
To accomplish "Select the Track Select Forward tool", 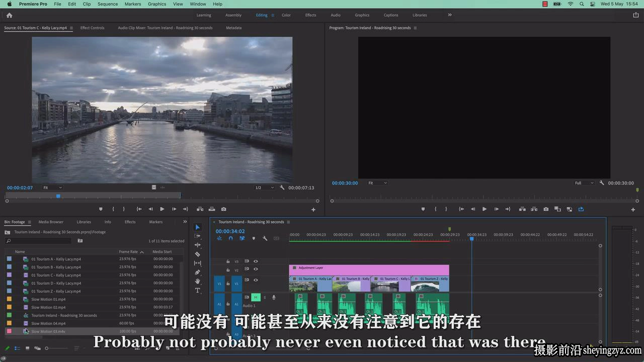I will (x=197, y=236).
